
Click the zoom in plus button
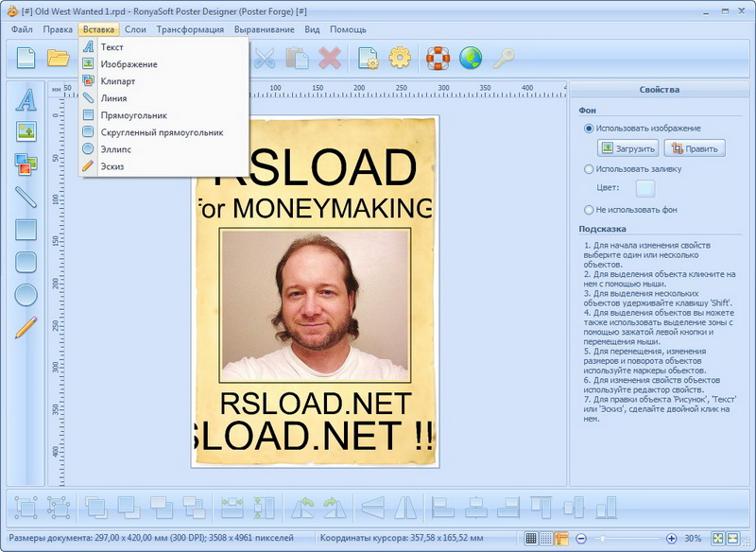[x=671, y=538]
